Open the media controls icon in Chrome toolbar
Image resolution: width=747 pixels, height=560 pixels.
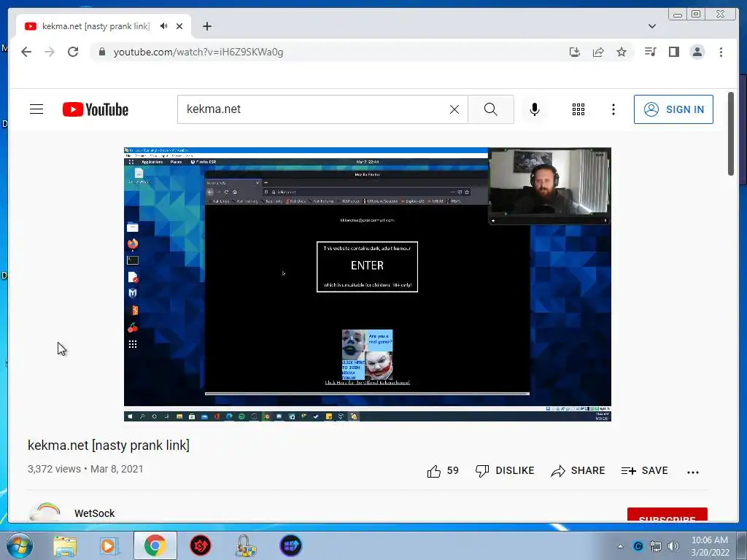pyautogui.click(x=650, y=52)
